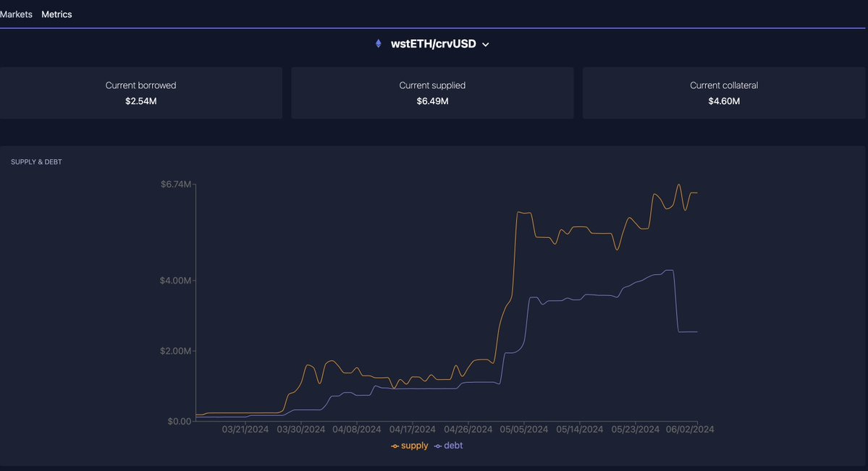Screen dimensions: 868x471
Task: Switch to the Metrics tab
Action: [x=56, y=14]
